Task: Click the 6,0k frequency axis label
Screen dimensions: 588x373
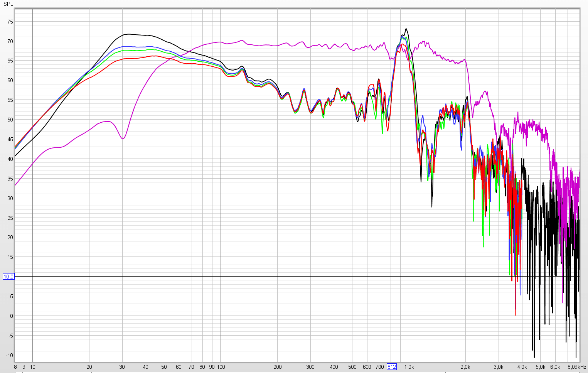Action: (x=555, y=367)
